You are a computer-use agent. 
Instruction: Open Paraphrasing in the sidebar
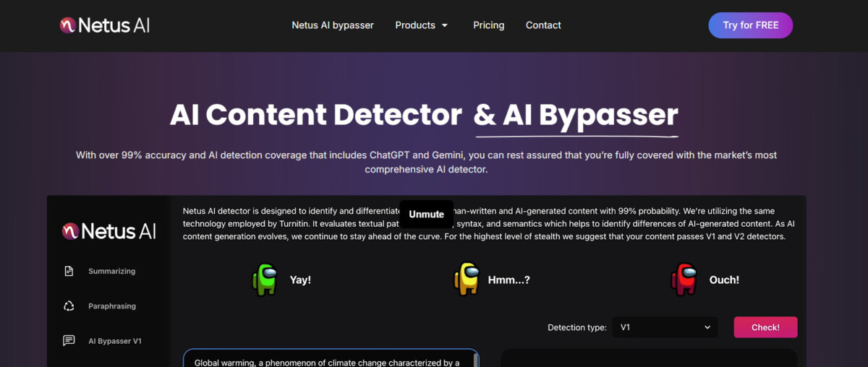click(x=112, y=306)
